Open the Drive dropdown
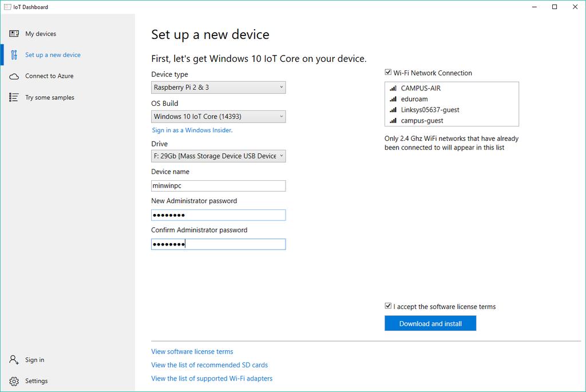Screen dimensions: 586x392 point(218,156)
